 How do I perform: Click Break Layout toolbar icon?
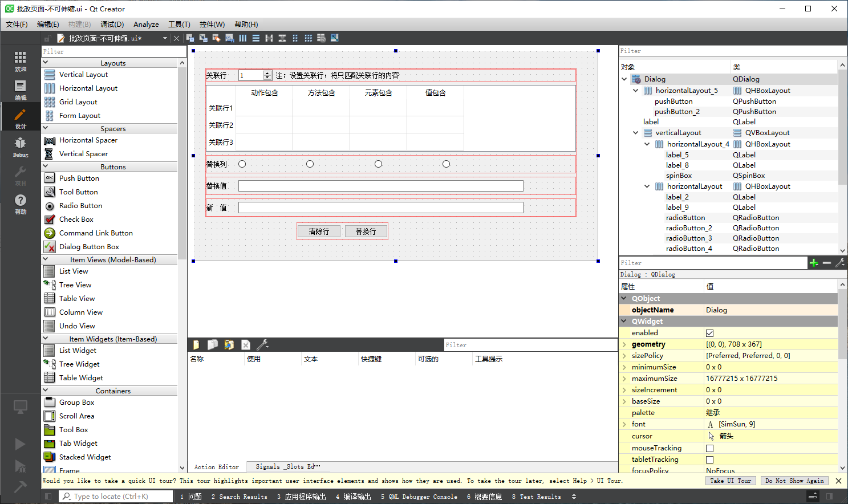322,38
